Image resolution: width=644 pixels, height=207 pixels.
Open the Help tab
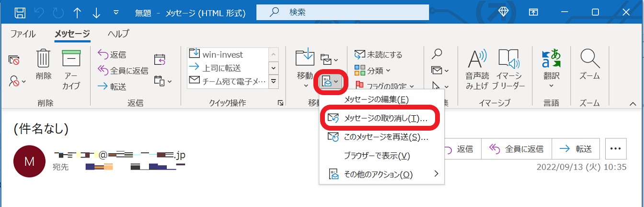click(118, 34)
